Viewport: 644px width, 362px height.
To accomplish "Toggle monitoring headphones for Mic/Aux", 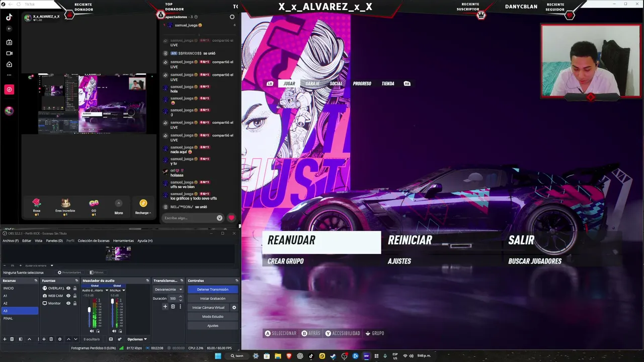I will tap(120, 331).
